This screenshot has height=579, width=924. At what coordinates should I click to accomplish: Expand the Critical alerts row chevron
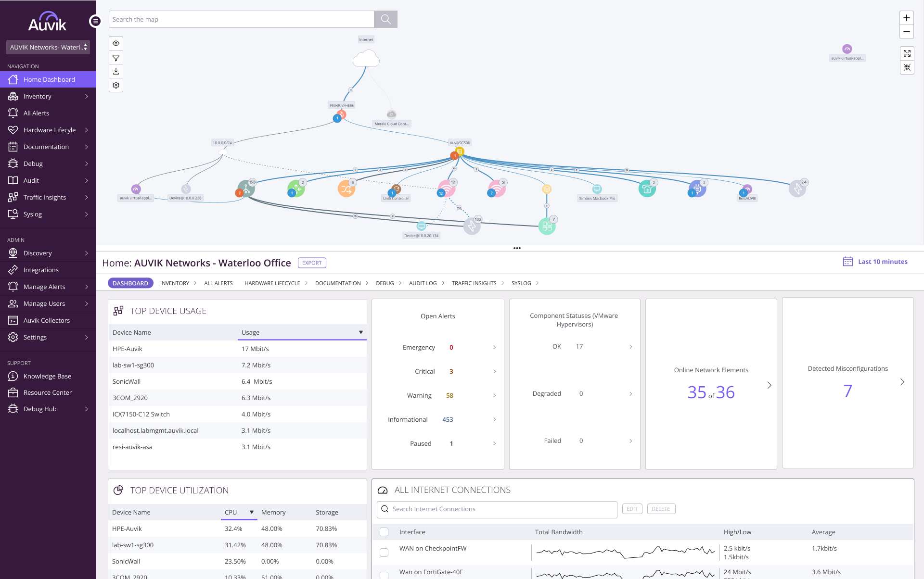494,371
